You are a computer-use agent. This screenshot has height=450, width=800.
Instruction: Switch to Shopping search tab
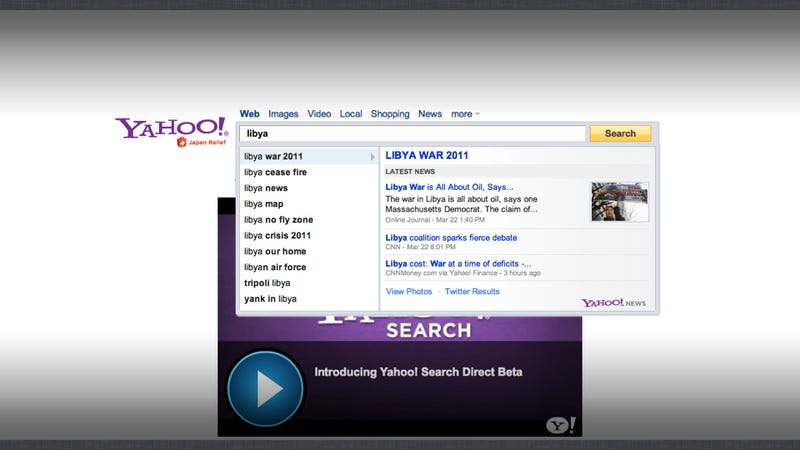390,114
